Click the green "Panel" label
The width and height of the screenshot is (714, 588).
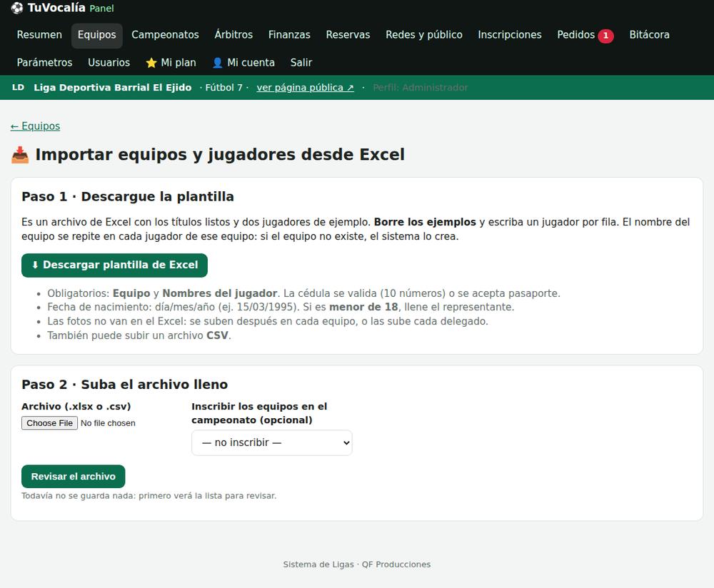point(101,9)
